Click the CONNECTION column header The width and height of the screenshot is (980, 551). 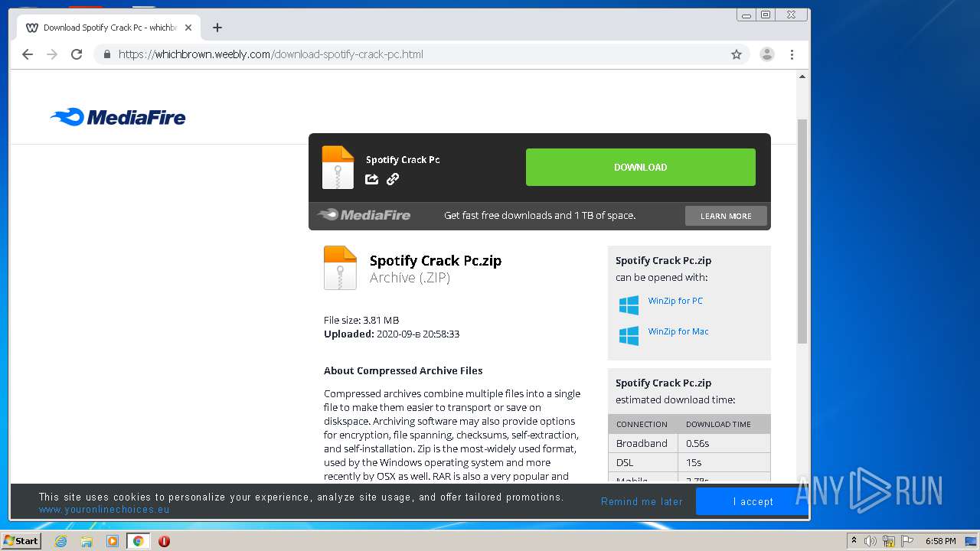(x=642, y=424)
